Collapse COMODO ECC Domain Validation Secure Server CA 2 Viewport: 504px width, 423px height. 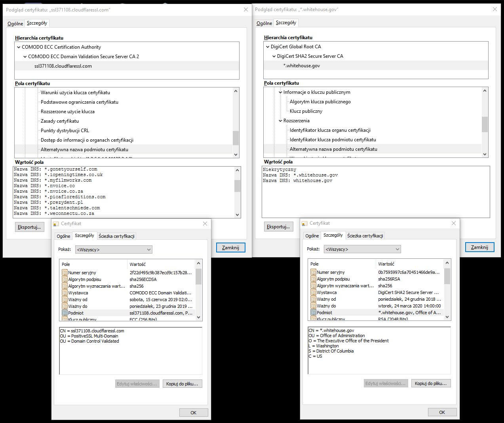coord(25,57)
